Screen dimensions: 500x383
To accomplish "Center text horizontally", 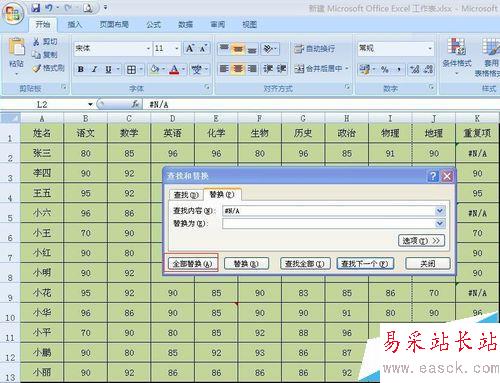I will (238, 69).
